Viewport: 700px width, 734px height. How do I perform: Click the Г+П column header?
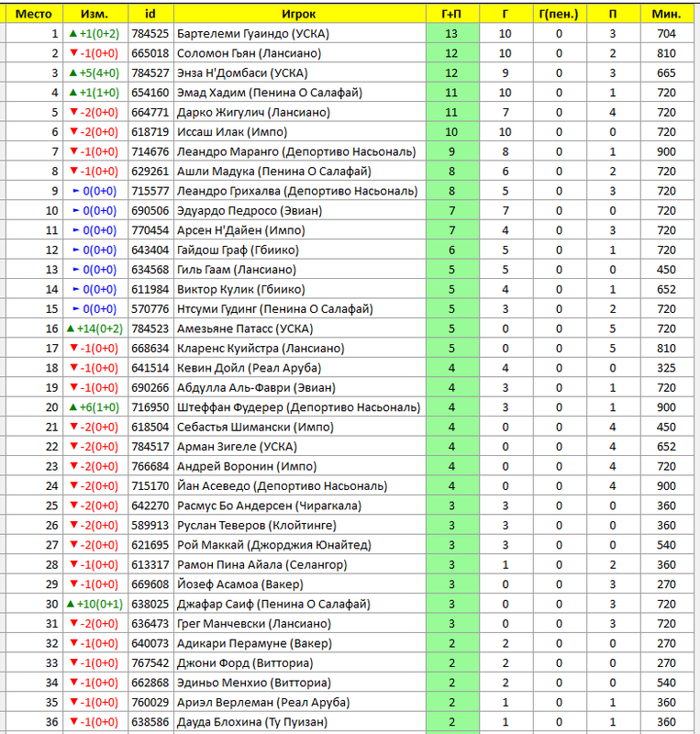[x=452, y=14]
